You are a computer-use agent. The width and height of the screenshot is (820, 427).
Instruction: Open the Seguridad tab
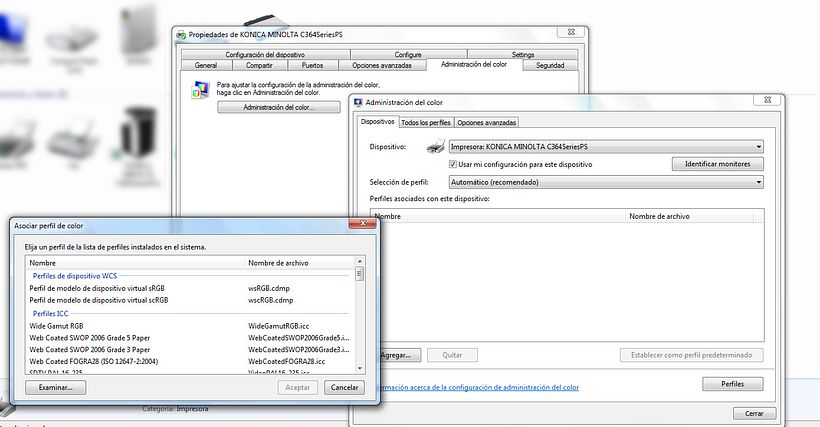pos(550,65)
